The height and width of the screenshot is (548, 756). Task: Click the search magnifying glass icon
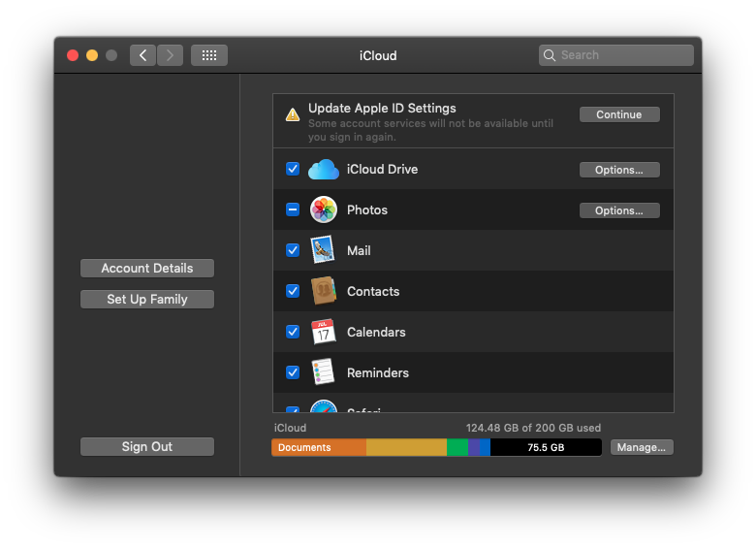coord(550,55)
